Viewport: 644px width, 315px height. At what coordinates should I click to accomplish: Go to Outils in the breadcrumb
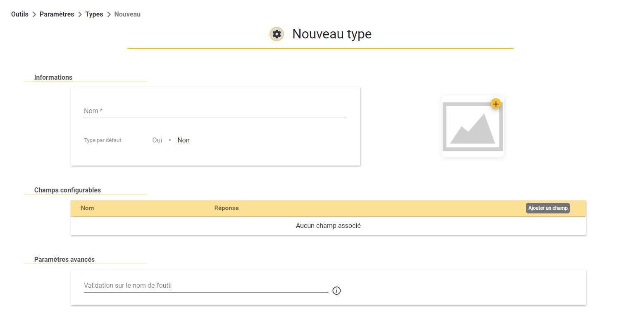tap(20, 14)
